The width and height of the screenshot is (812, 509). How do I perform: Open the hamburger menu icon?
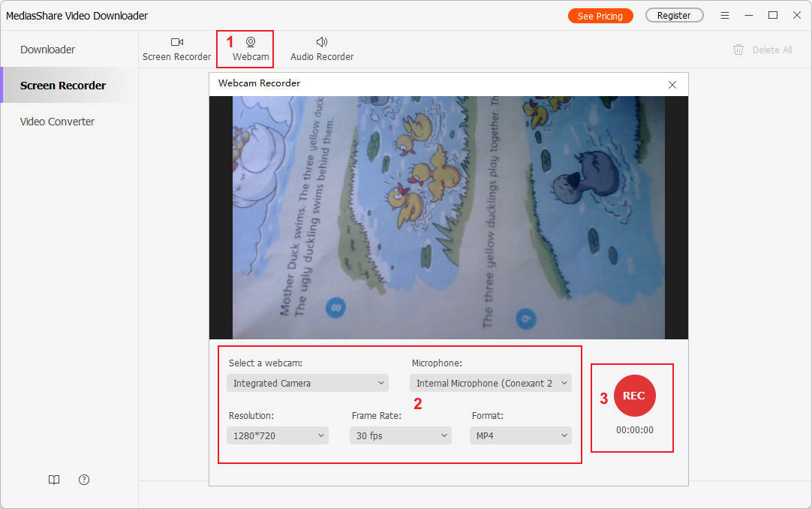click(725, 16)
